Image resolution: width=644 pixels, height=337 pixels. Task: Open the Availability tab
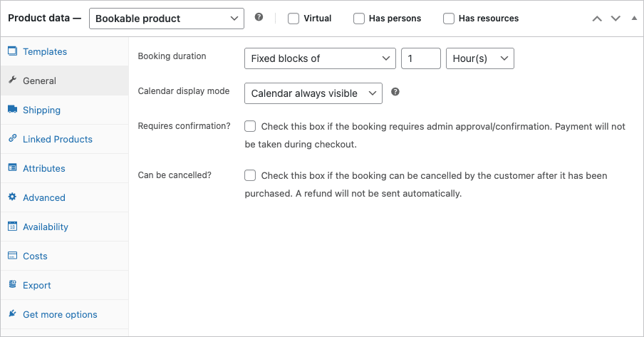click(x=65, y=227)
